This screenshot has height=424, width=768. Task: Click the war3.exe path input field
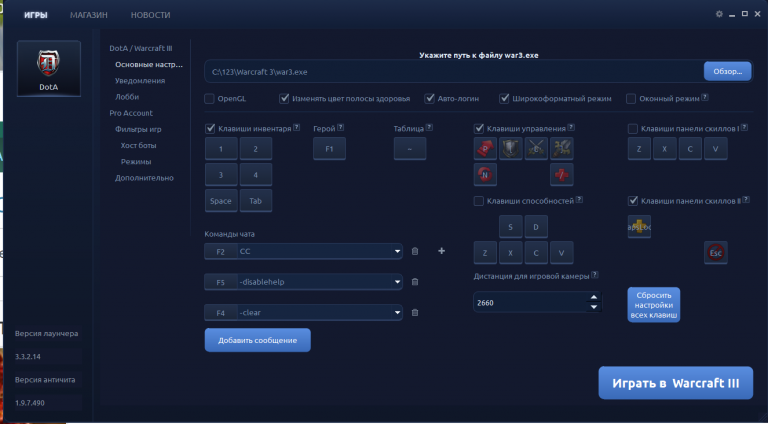[x=454, y=71]
